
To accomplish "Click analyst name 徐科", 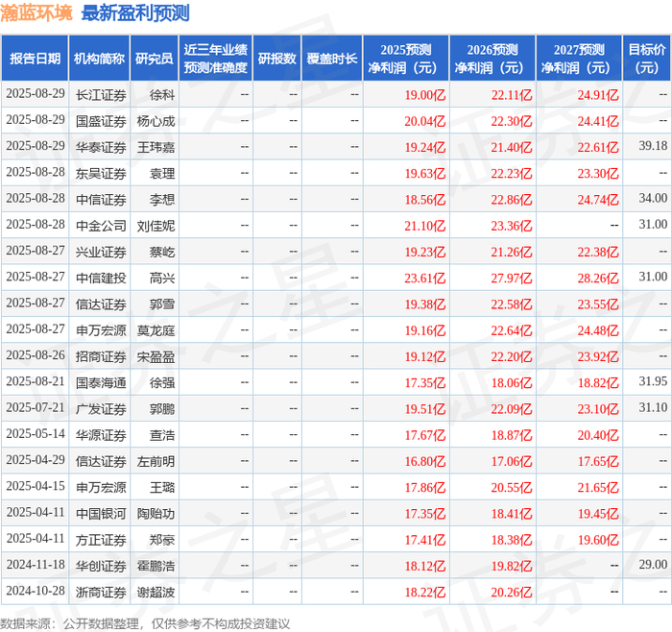I will [x=162, y=95].
